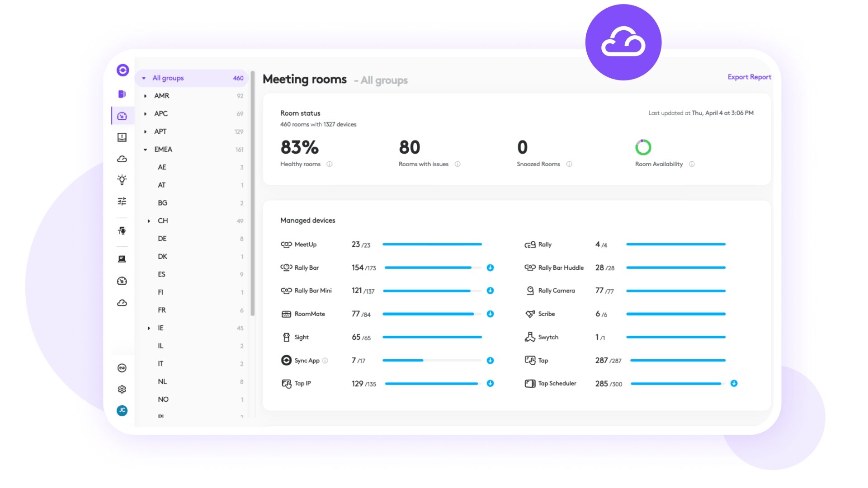Collapse the EMEA group

point(145,150)
